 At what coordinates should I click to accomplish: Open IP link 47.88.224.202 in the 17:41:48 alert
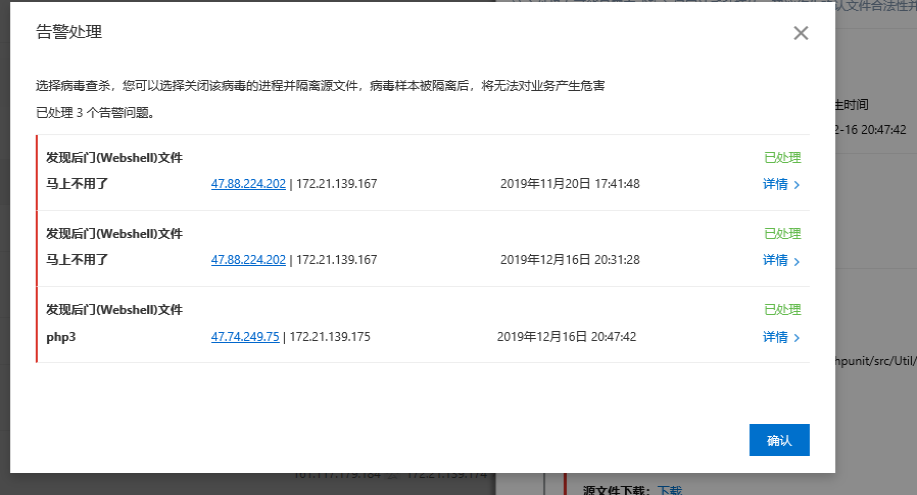248,183
